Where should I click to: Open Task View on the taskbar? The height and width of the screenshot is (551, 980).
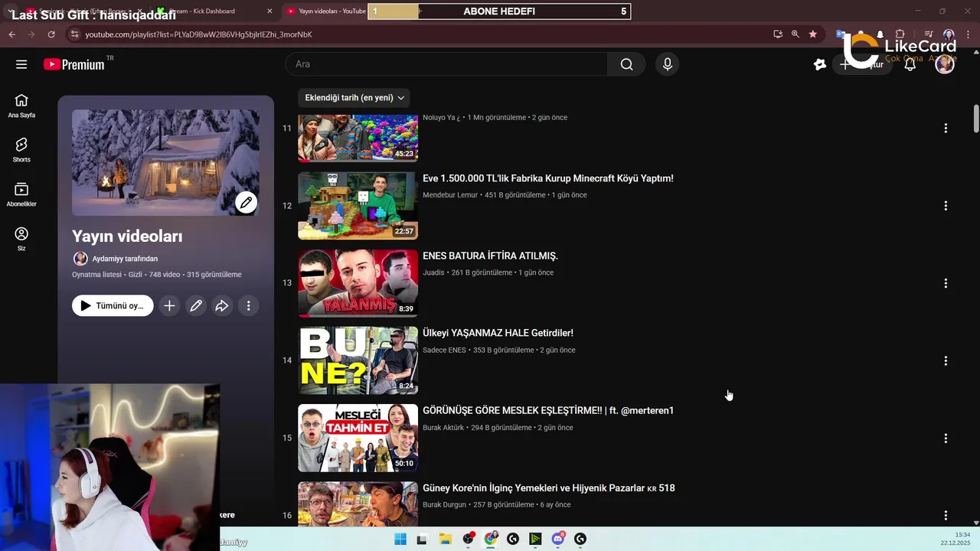pyautogui.click(x=421, y=539)
